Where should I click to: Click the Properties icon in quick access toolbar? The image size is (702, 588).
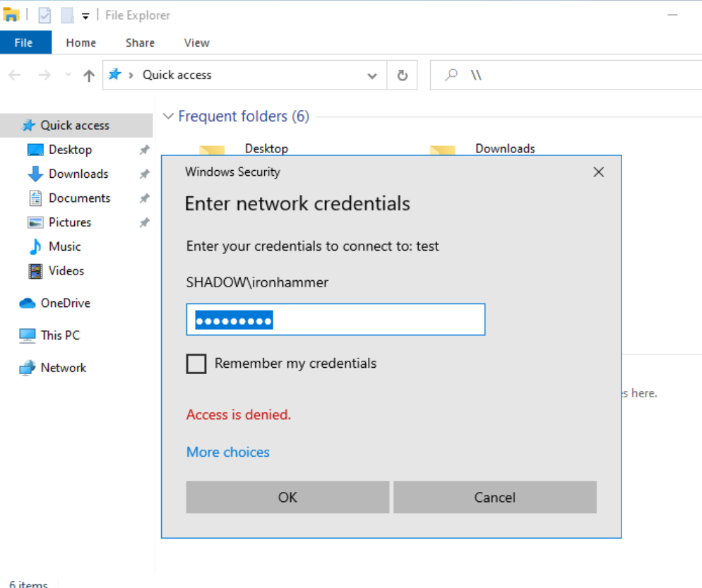(x=44, y=15)
